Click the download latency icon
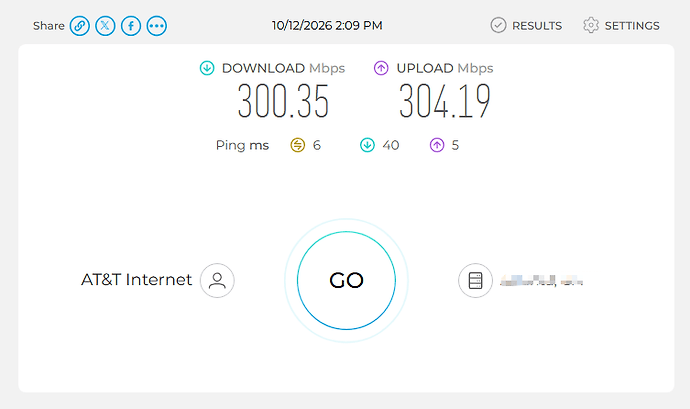The image size is (690, 409). pos(367,145)
